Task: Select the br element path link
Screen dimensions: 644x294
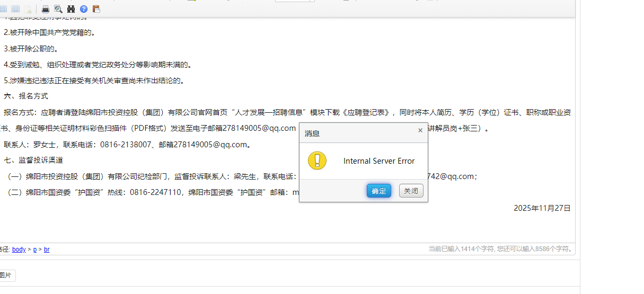Action: coord(47,250)
